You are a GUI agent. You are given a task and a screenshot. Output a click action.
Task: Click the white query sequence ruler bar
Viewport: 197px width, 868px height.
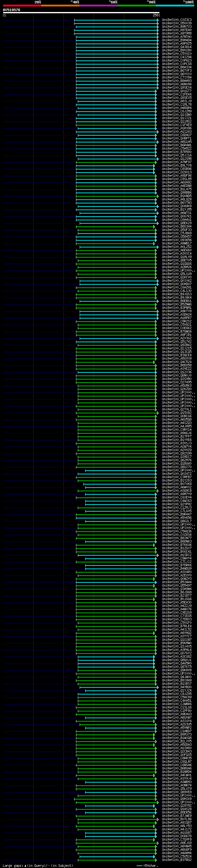click(x=81, y=13)
